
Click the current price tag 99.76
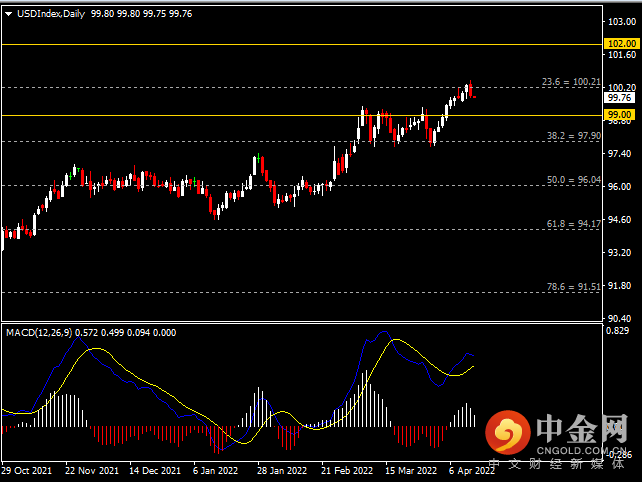pos(619,97)
